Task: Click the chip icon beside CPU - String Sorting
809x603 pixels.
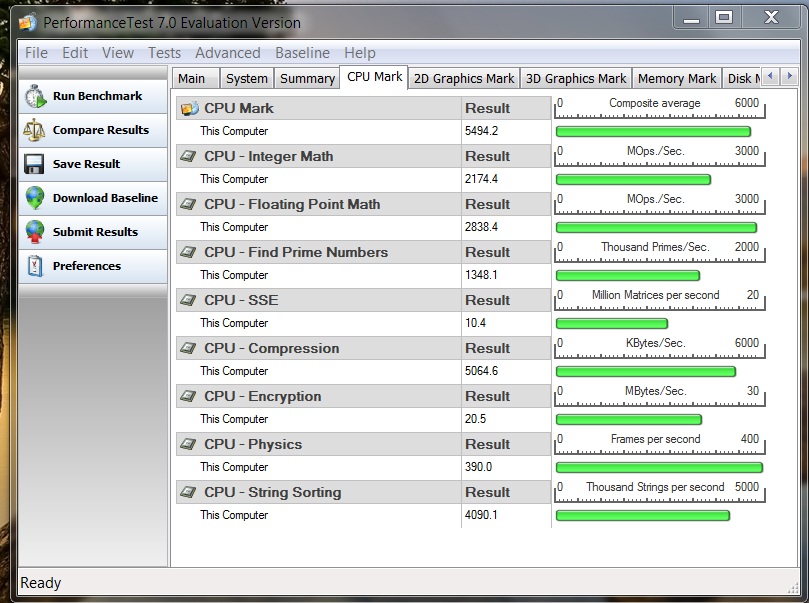Action: pyautogui.click(x=188, y=492)
